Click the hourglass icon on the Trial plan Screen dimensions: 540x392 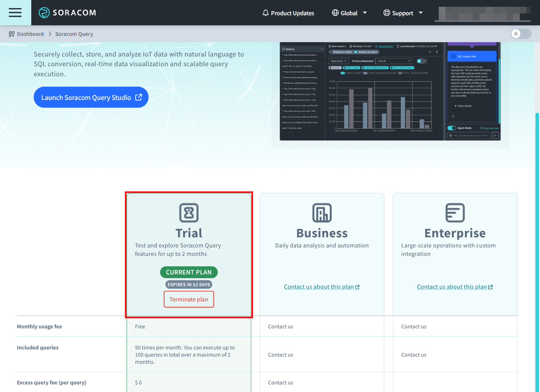coord(189,213)
